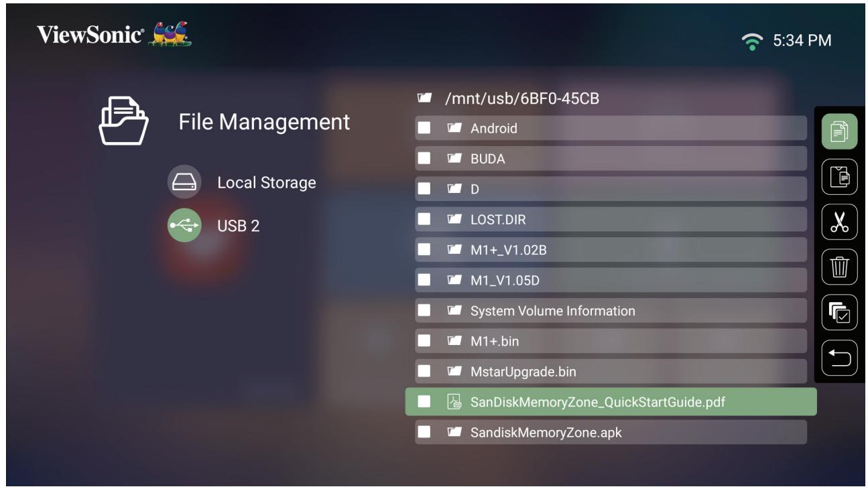Viewport: 868px width, 489px height.
Task: Open the BUDA folder name
Action: pyautogui.click(x=487, y=159)
